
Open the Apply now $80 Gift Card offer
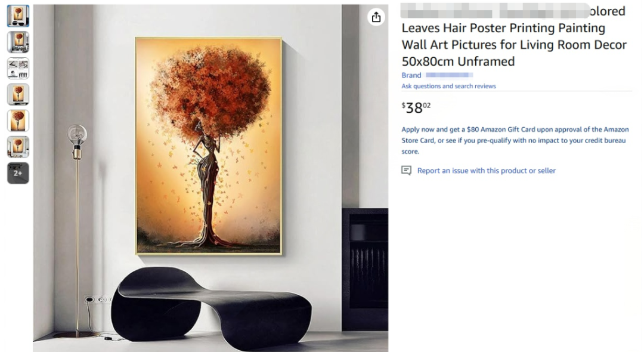[515, 140]
